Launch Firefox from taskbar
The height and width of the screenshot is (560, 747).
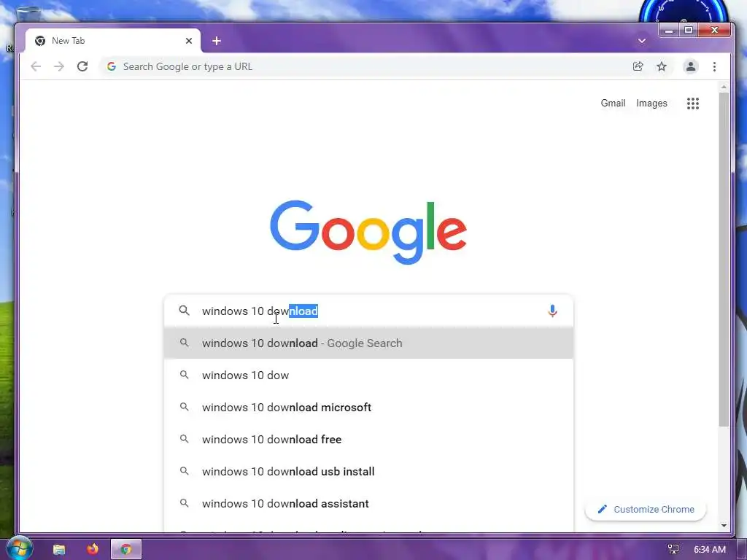(x=93, y=549)
